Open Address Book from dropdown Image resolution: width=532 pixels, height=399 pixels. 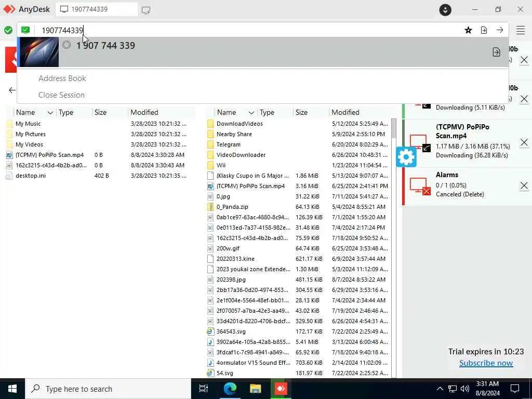62,78
